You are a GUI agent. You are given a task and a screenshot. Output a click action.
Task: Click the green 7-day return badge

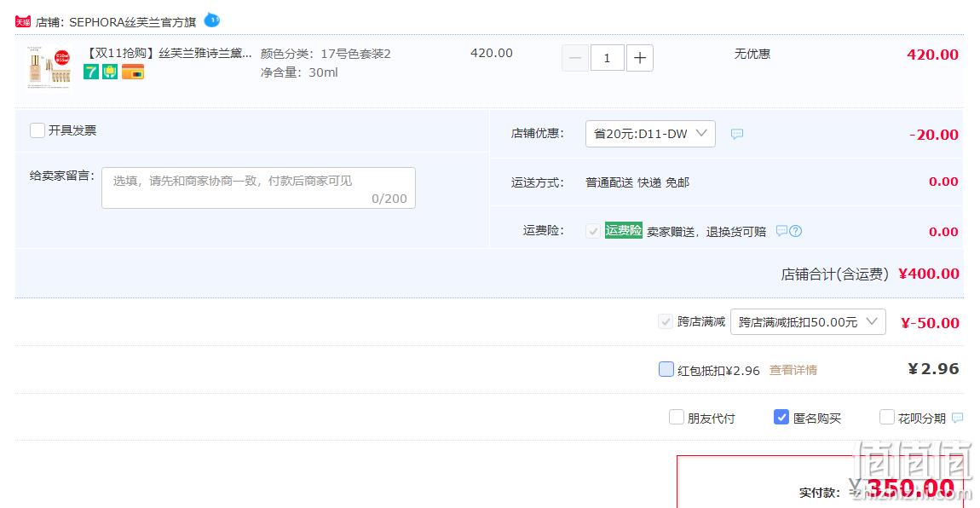tap(91, 72)
